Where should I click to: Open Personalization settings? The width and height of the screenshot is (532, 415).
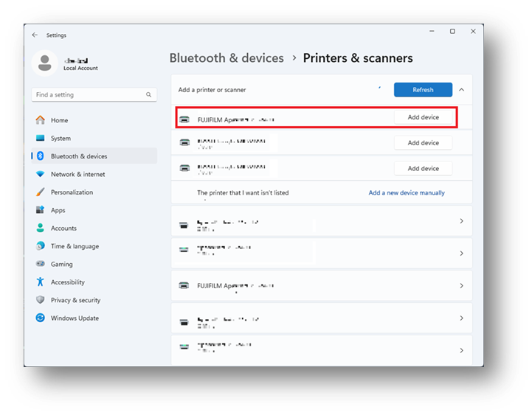(72, 192)
